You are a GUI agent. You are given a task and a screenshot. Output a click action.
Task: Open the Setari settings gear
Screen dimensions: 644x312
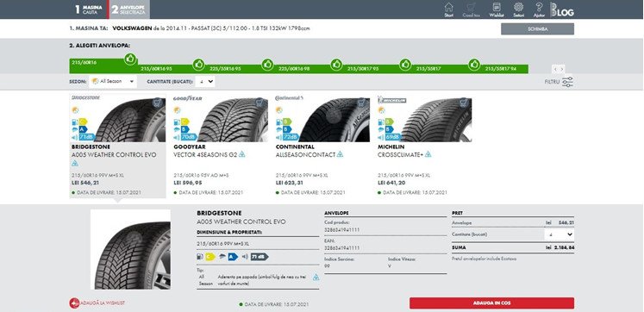[519, 9]
